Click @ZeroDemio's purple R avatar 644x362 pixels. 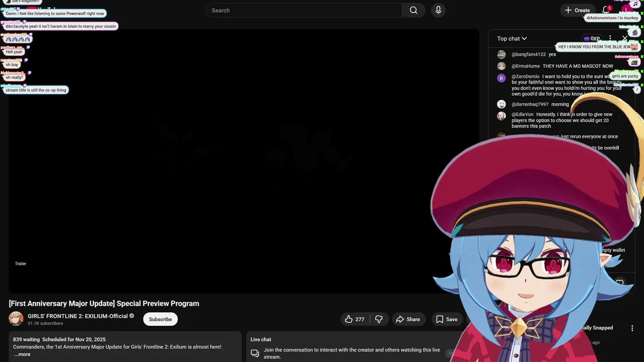coord(501,78)
